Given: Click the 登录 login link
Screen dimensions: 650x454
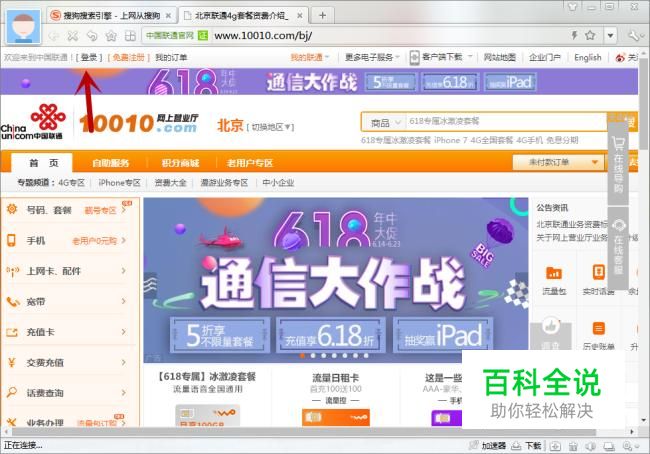Looking at the screenshot, I should (x=89, y=57).
